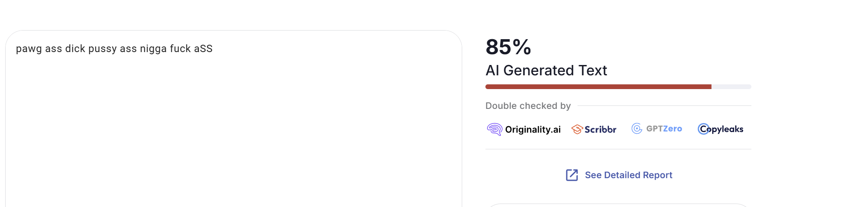The width and height of the screenshot is (868, 207).
Task: Click the GPTZero wordmark text
Action: click(x=664, y=129)
